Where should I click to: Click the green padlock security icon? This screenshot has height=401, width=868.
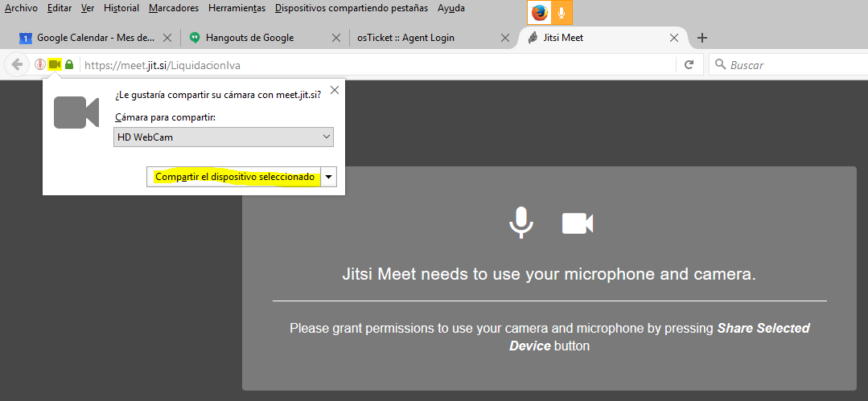(x=69, y=65)
